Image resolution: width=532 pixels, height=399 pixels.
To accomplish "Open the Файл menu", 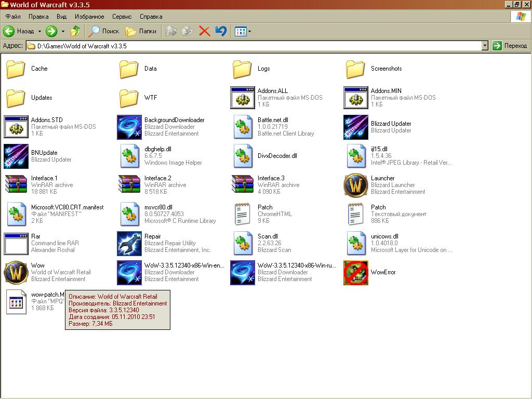I will pyautogui.click(x=13, y=17).
